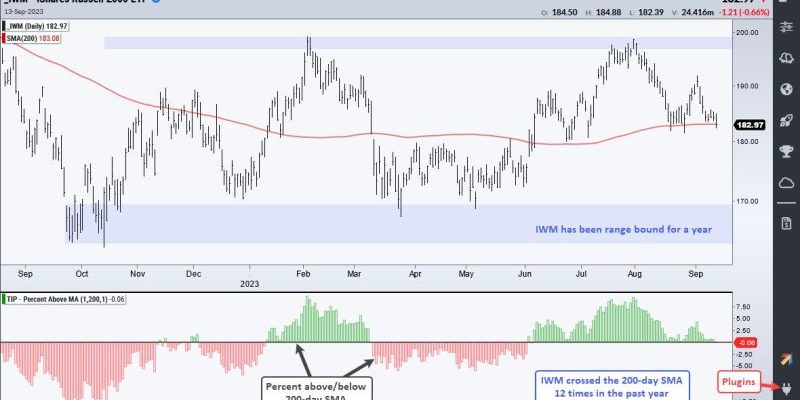Click the Feb label on the time axis
Image resolution: width=800 pixels, height=400 pixels.
click(304, 274)
